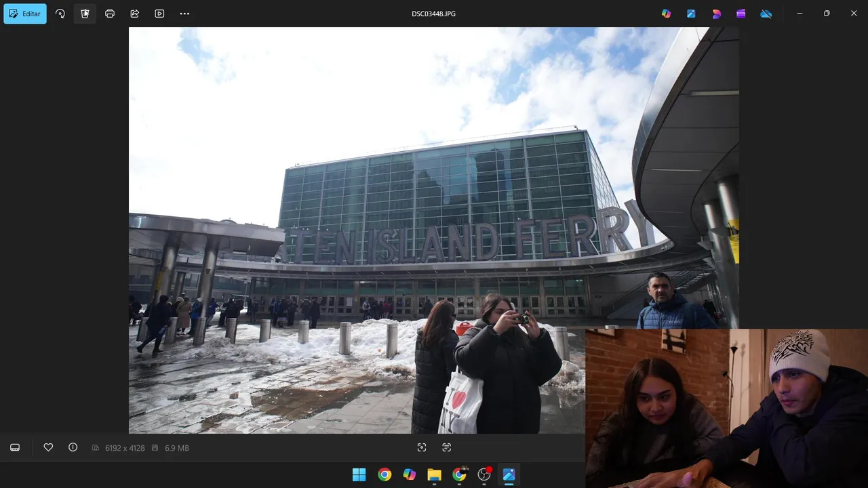868x488 pixels.
Task: Click the 6192 x 4128 dimensions text
Action: coord(125,448)
